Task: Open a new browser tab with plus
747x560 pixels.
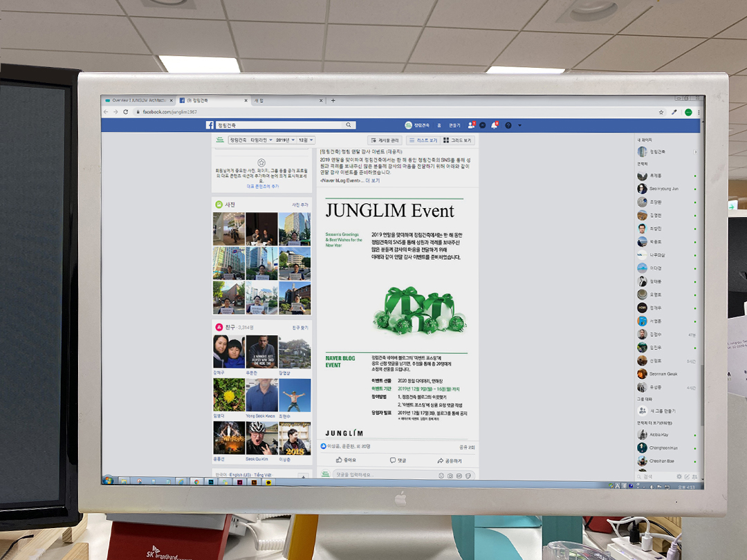Action: 333,100
